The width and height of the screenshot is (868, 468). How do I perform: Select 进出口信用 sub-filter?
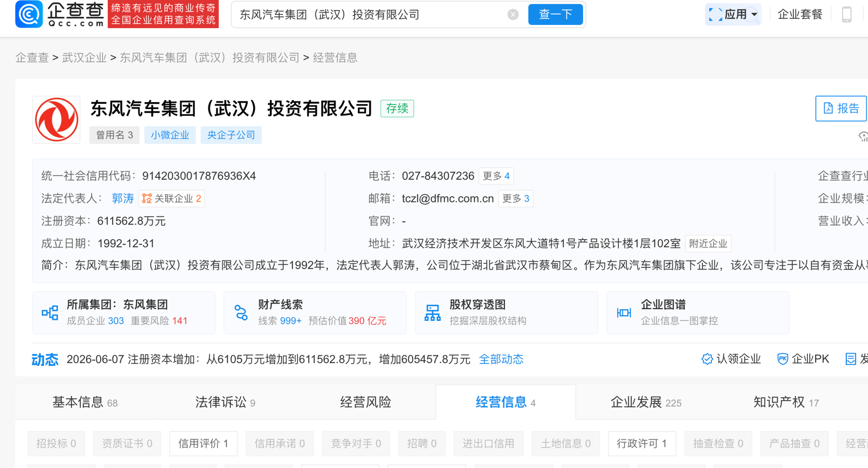(489, 444)
